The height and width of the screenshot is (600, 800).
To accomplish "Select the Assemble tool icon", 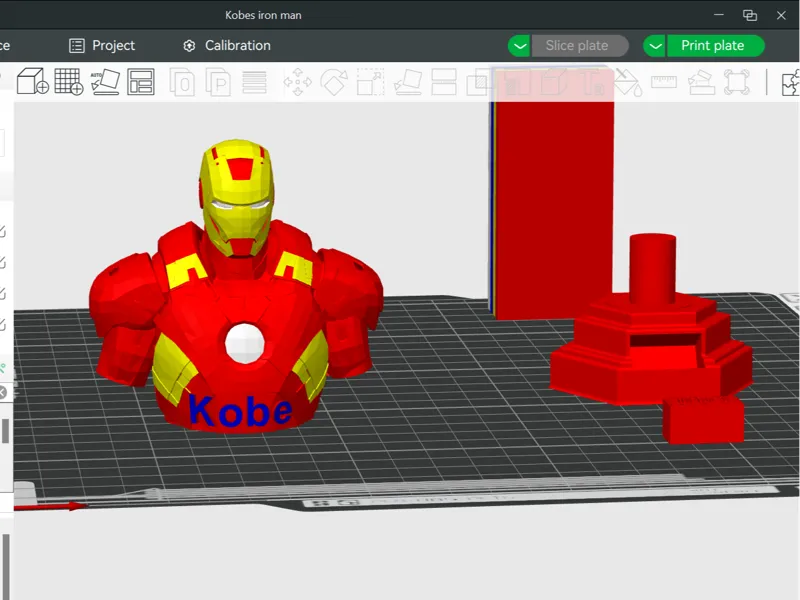I will click(x=701, y=82).
